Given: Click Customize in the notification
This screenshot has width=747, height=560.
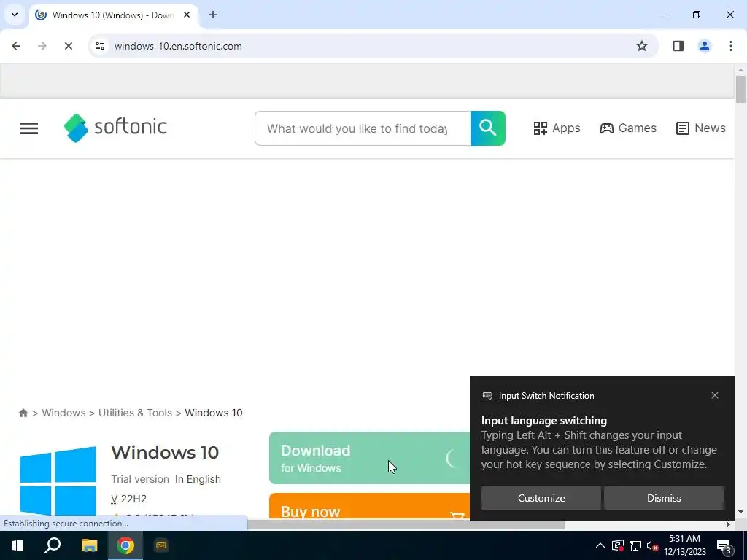Looking at the screenshot, I should click(x=541, y=498).
